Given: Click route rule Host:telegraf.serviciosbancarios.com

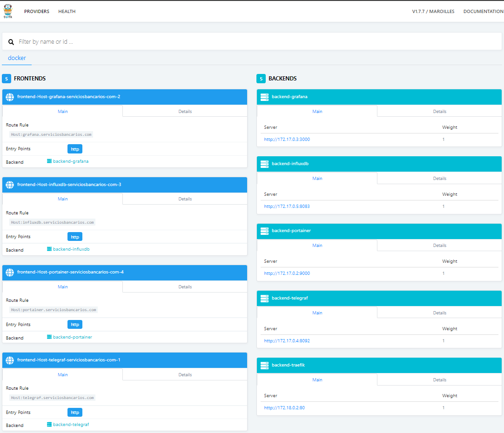Looking at the screenshot, I should (x=52, y=398).
